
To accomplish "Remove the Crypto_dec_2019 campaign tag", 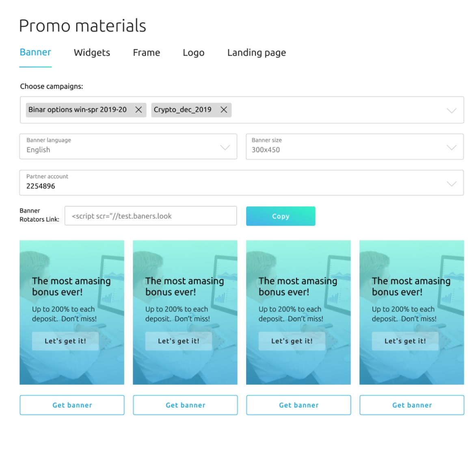I will pyautogui.click(x=223, y=110).
